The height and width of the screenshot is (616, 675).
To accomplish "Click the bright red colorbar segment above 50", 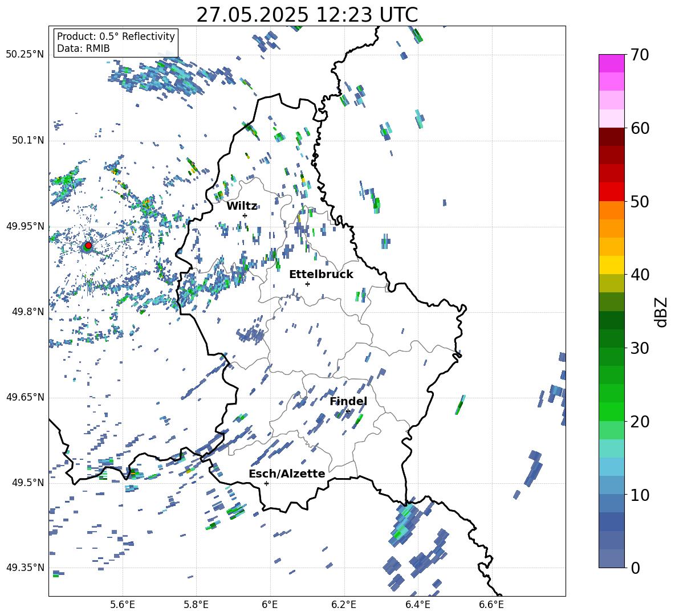I will pyautogui.click(x=611, y=191).
